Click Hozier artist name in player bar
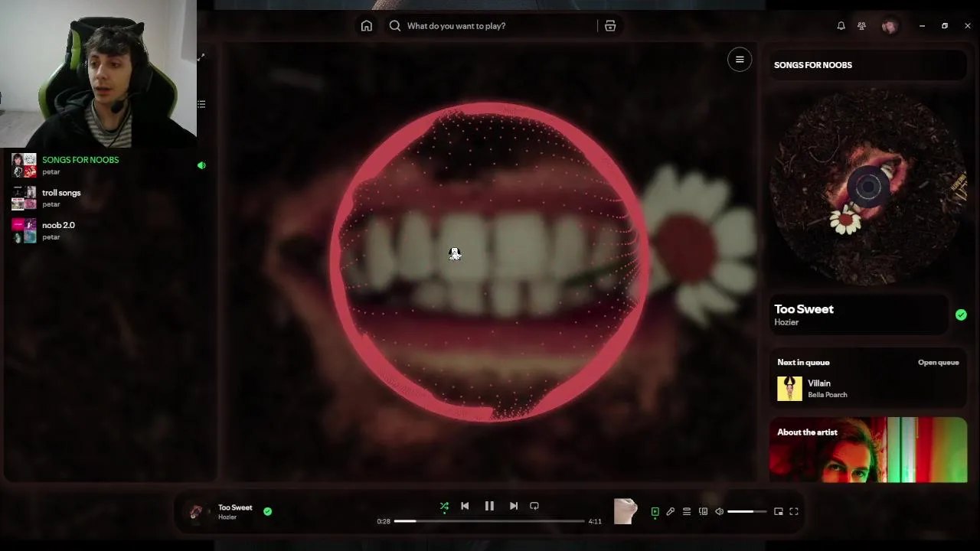Viewport: 980px width, 551px height. (227, 517)
